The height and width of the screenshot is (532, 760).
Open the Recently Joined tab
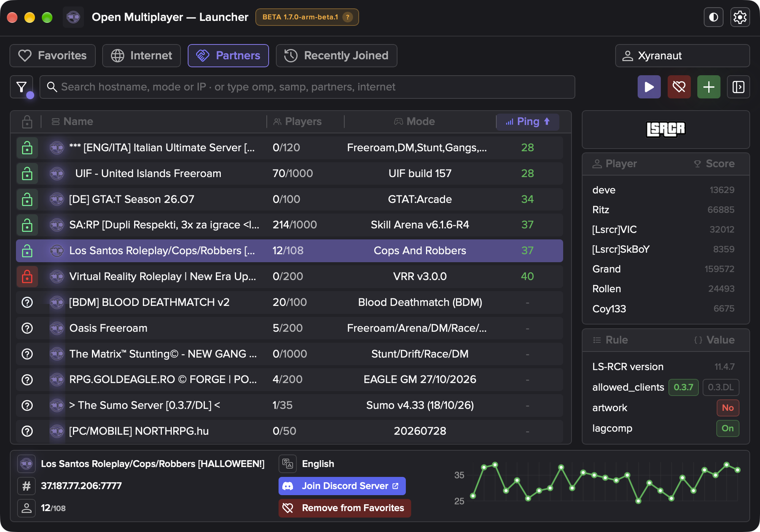(x=336, y=55)
